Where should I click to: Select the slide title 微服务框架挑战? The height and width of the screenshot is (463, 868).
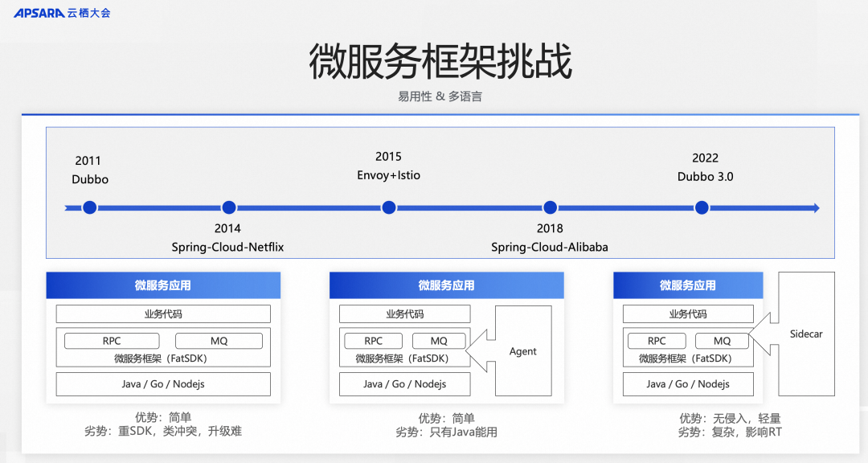pos(440,61)
